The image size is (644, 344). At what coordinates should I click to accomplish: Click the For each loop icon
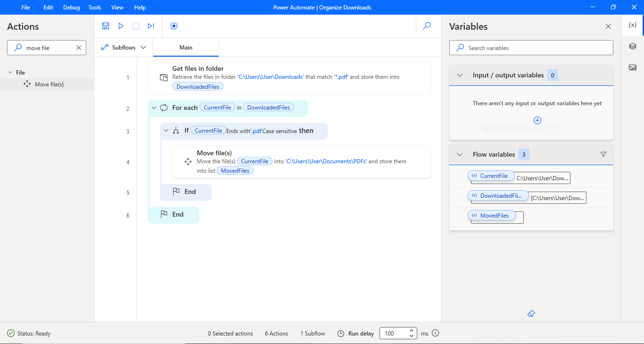coord(164,108)
